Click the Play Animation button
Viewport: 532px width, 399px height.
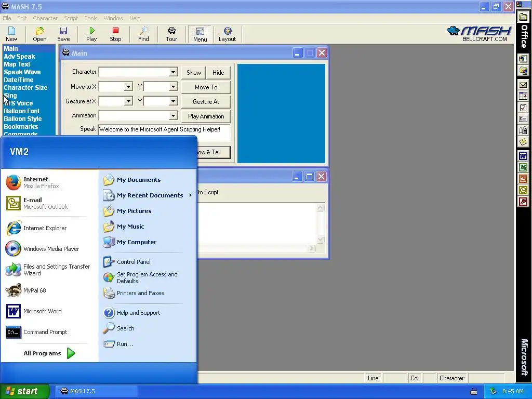click(206, 116)
